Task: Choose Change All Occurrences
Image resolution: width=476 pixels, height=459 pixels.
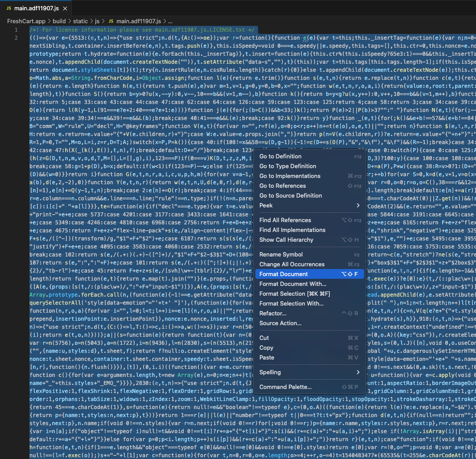Action: pyautogui.click(x=309, y=264)
